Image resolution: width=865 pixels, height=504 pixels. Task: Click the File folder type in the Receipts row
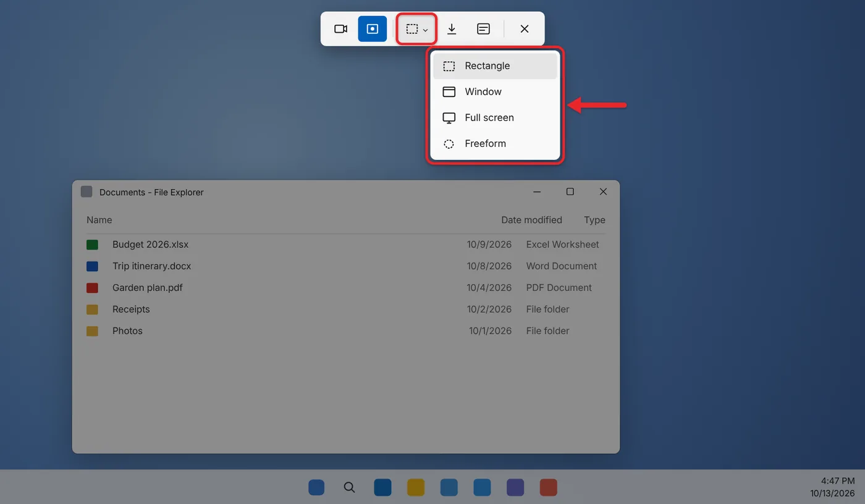548,309
